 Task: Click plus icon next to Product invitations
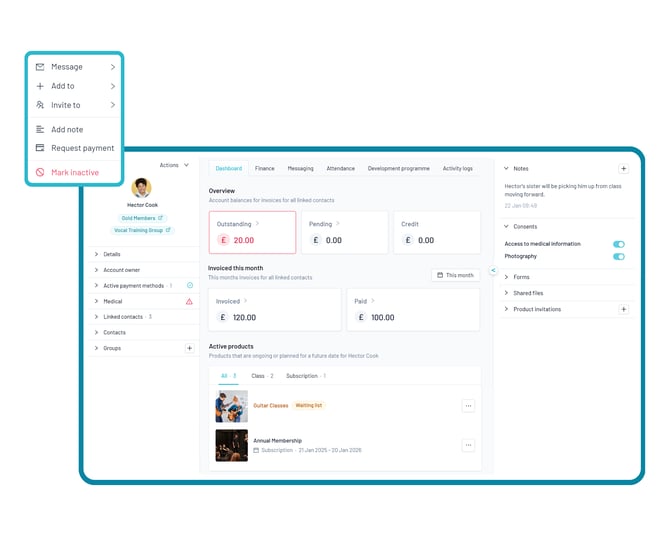[x=623, y=310]
